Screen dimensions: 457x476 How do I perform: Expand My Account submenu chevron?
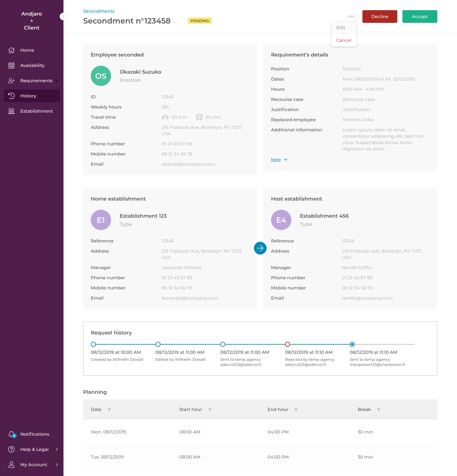pos(57,465)
